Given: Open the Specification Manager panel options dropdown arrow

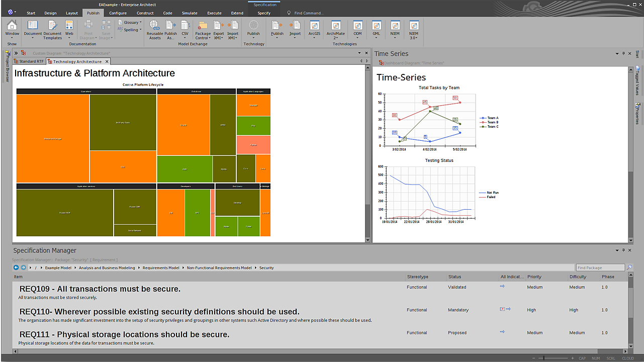Looking at the screenshot, I should point(617,250).
